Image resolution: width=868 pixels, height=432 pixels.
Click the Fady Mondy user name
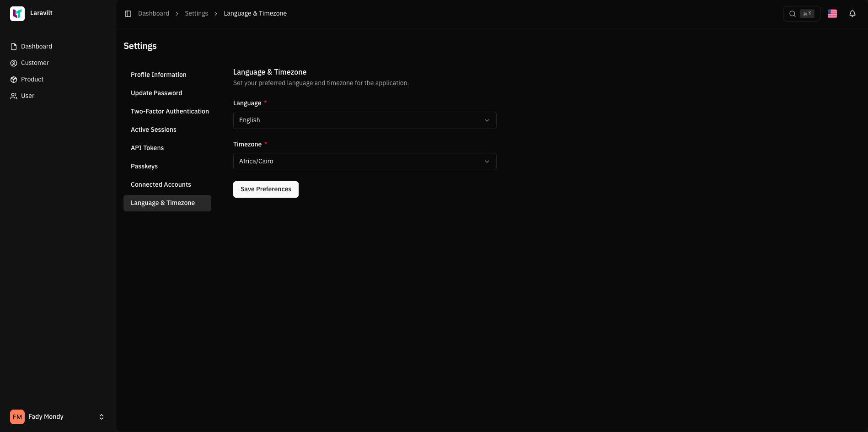tap(46, 417)
